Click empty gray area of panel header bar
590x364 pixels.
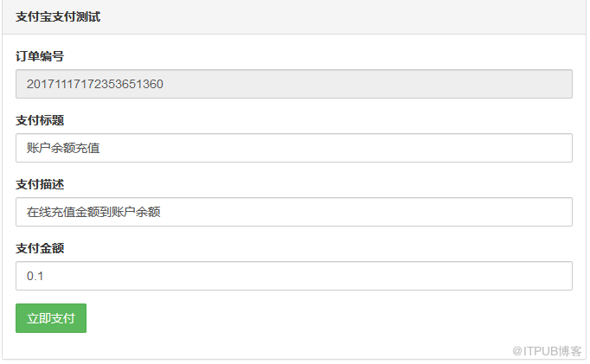346,16
